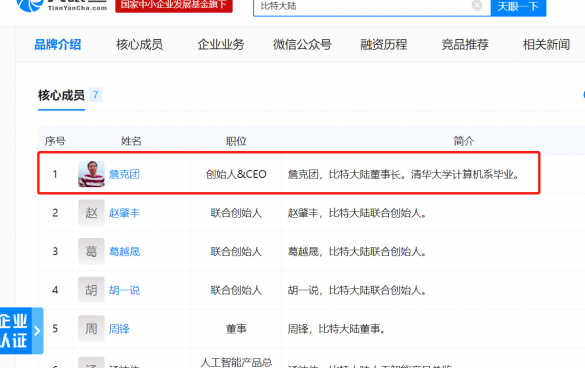Click bio text 胡一说，比特大陆联合创始人
The image size is (585, 368).
[x=357, y=290]
